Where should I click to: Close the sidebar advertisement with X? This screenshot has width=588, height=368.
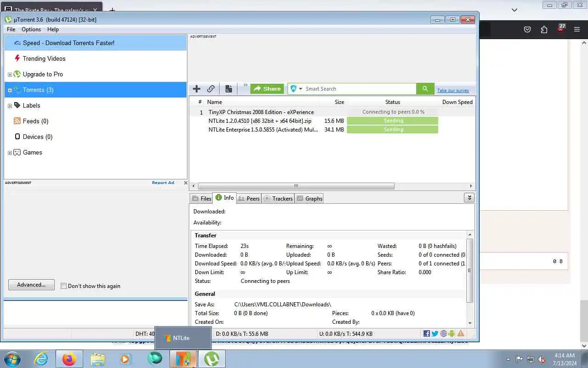186,183
